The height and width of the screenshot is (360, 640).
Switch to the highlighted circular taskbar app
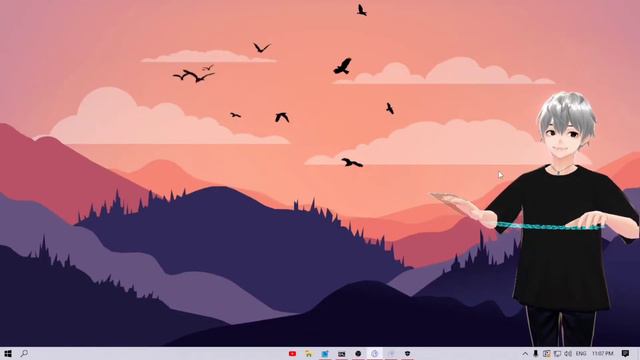375,353
